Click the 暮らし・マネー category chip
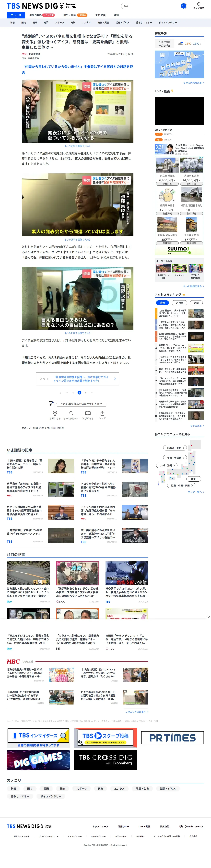Image resolution: width=211 pixels, height=868 pixels. coord(20,796)
